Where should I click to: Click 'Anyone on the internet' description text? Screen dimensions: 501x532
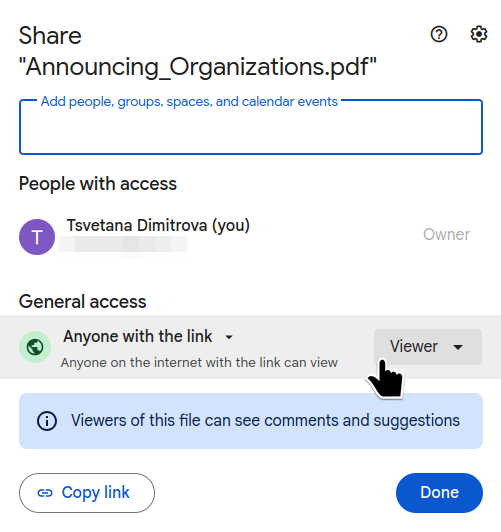point(199,363)
